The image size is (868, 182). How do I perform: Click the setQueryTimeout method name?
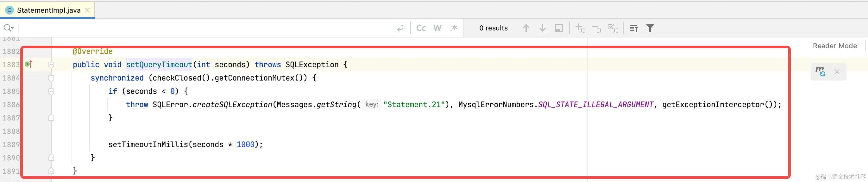pos(159,64)
